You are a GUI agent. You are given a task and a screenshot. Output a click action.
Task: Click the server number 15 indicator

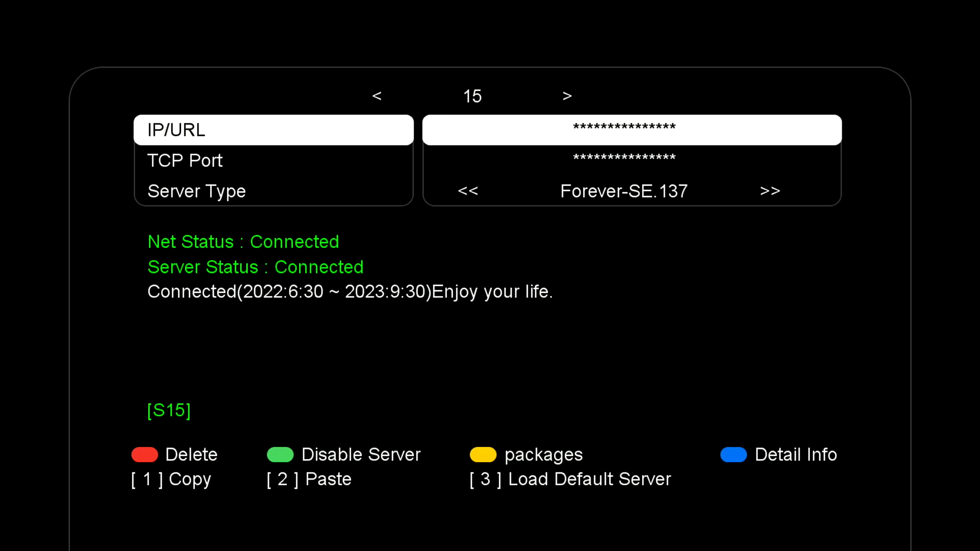pos(472,96)
